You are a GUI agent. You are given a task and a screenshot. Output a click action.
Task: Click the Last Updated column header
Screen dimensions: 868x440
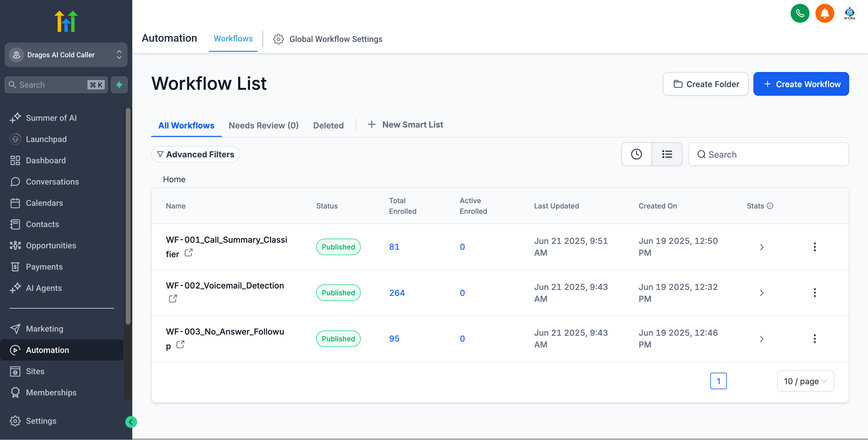pyautogui.click(x=556, y=206)
